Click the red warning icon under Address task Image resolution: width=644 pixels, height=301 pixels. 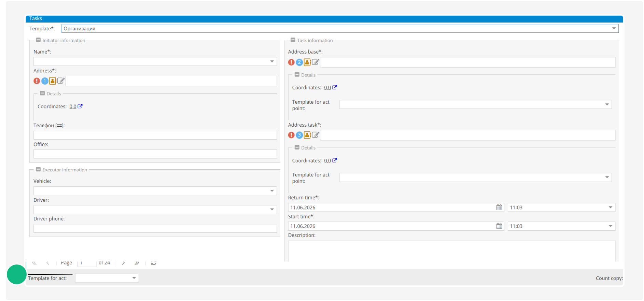click(x=291, y=135)
